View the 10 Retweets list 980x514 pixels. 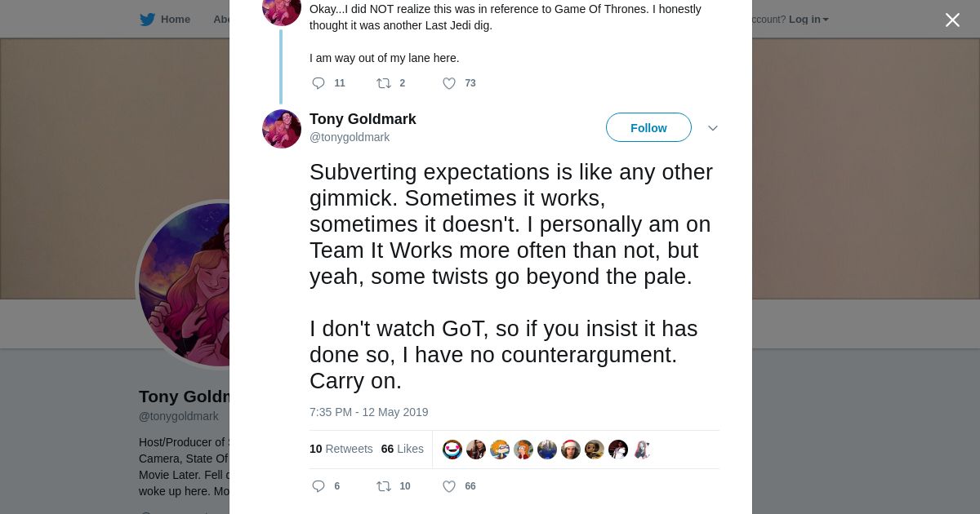[341, 449]
